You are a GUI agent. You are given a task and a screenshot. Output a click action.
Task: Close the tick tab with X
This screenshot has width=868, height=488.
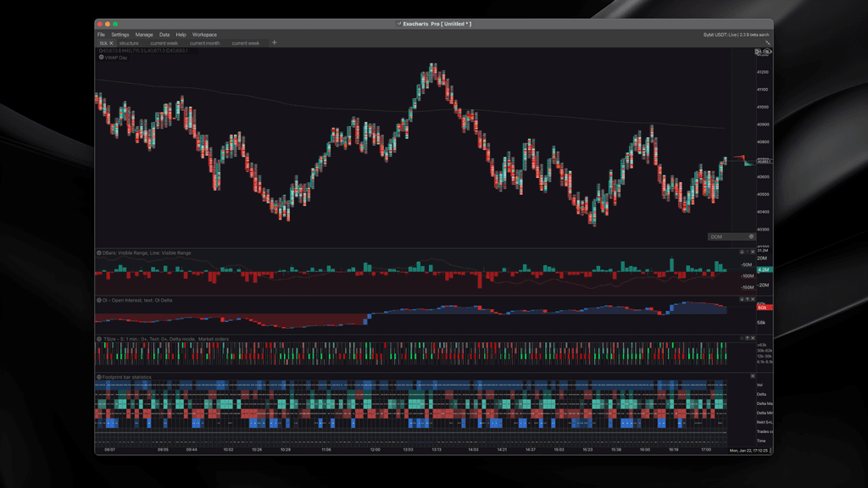111,43
